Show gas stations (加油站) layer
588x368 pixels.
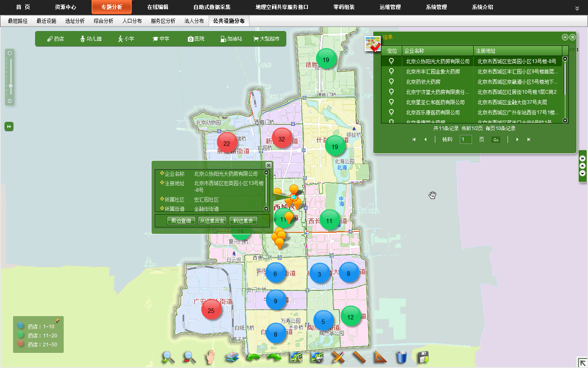(231, 39)
